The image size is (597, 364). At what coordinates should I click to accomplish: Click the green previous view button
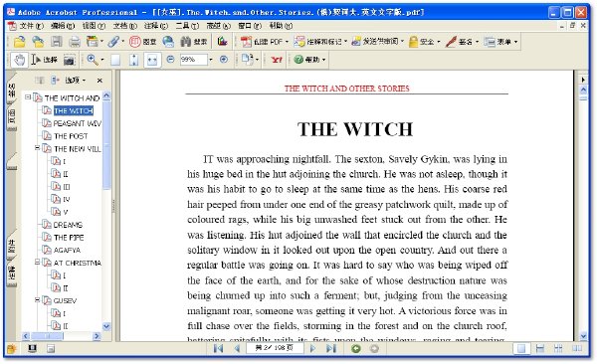point(356,348)
